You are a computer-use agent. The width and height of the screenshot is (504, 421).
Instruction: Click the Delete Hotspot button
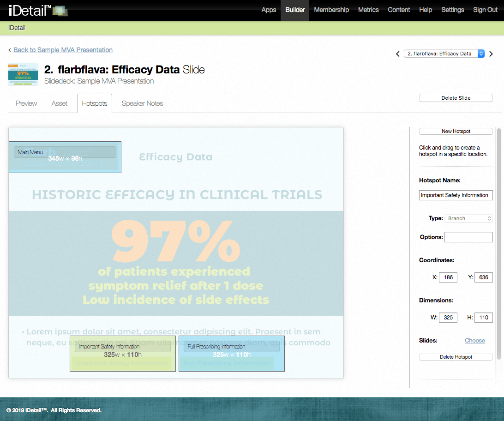(x=456, y=357)
